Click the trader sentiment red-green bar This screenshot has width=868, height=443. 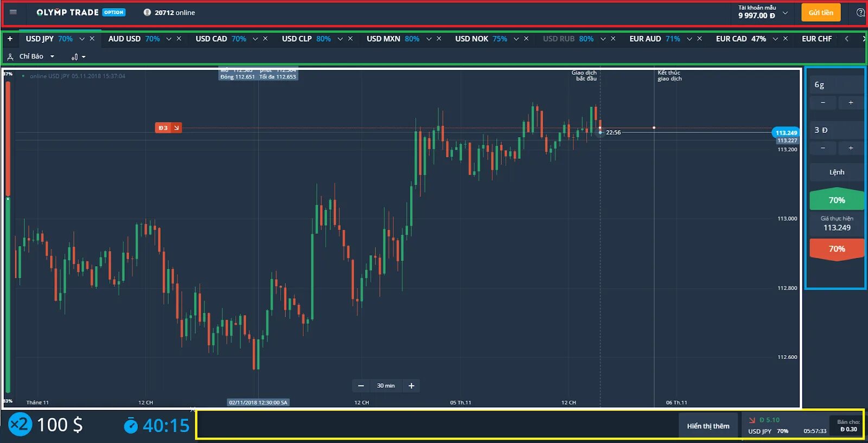point(8,236)
